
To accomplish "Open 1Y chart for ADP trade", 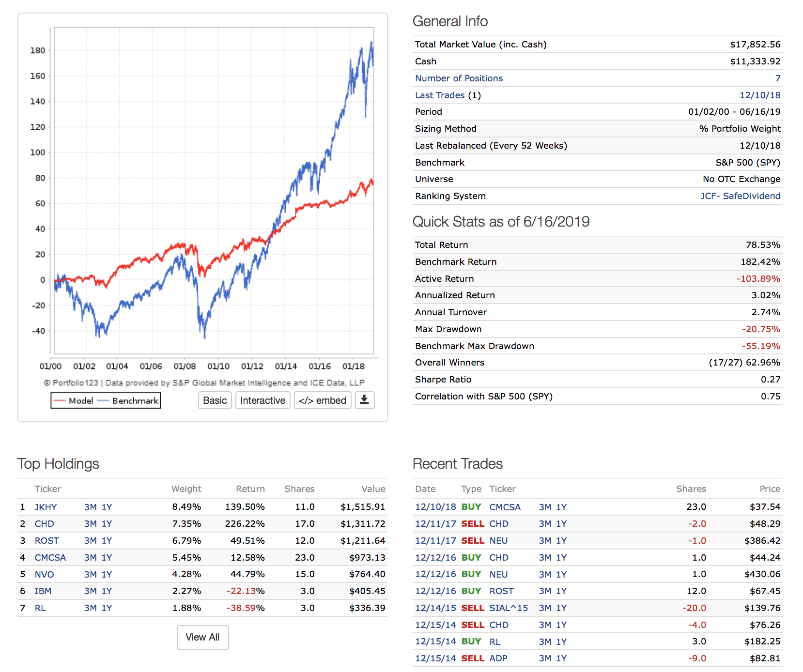I will click(561, 658).
